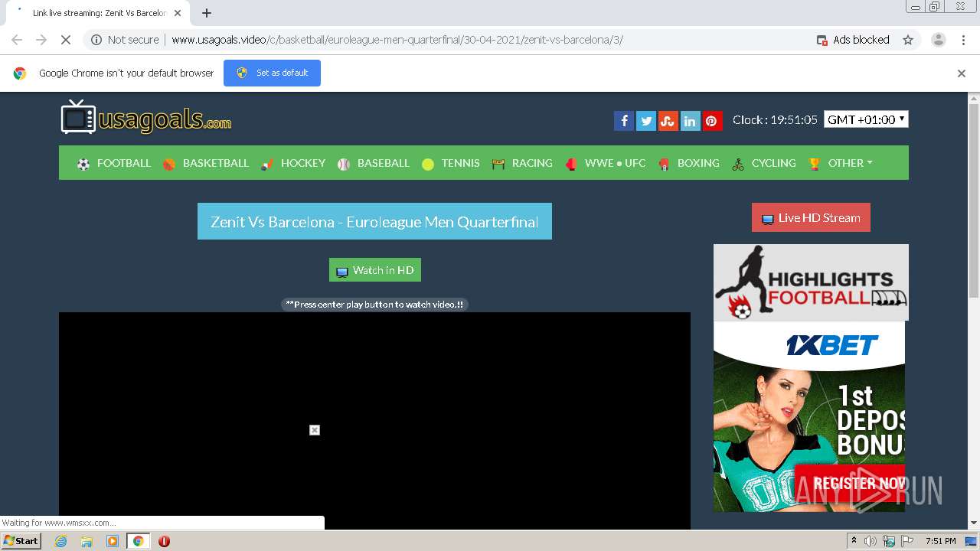Viewport: 980px width, 551px height.
Task: Expand the GMT +01:00 timezone dropdown
Action: pos(866,119)
